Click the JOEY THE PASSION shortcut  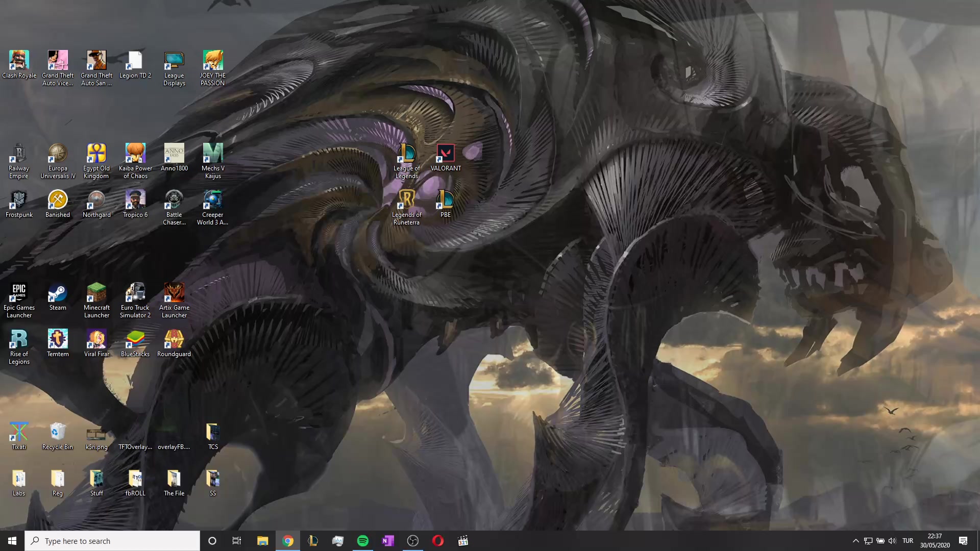pos(213,68)
